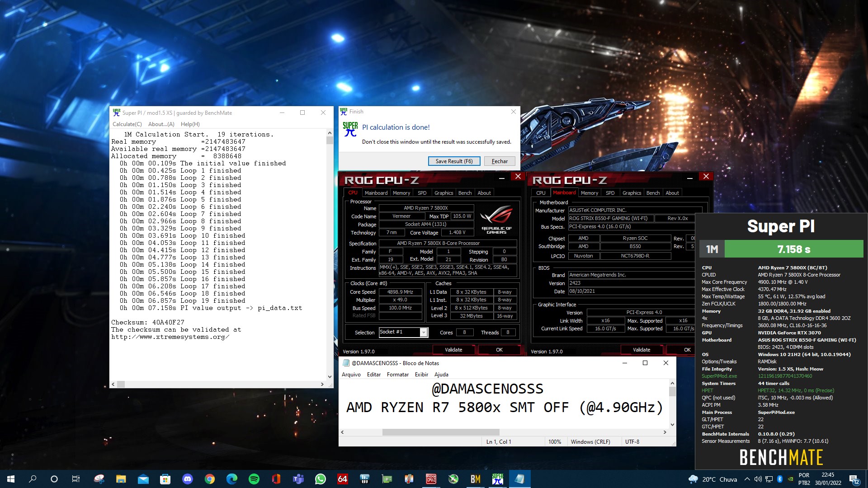868x488 pixels.
Task: Switch to BenchMate taskbar icon
Action: [475, 479]
